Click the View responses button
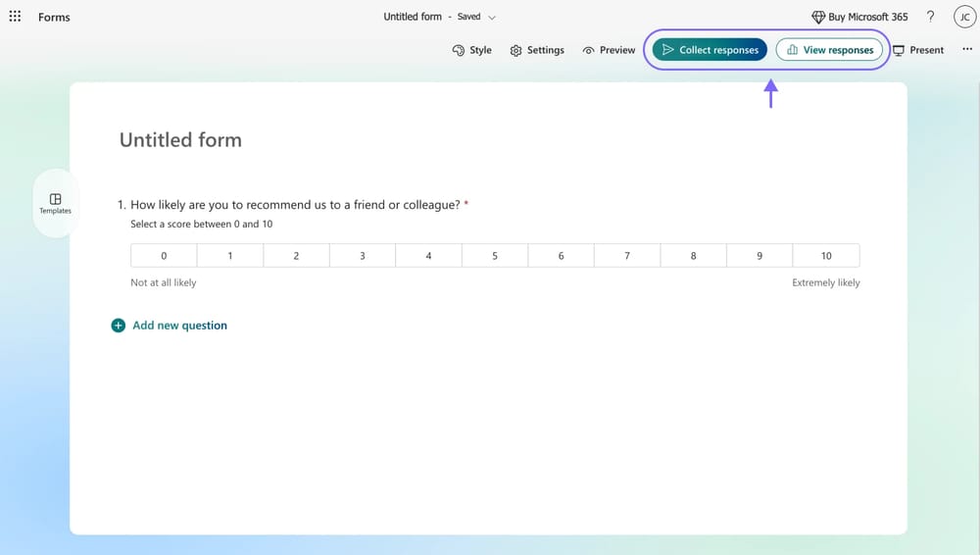980x555 pixels. click(x=829, y=50)
